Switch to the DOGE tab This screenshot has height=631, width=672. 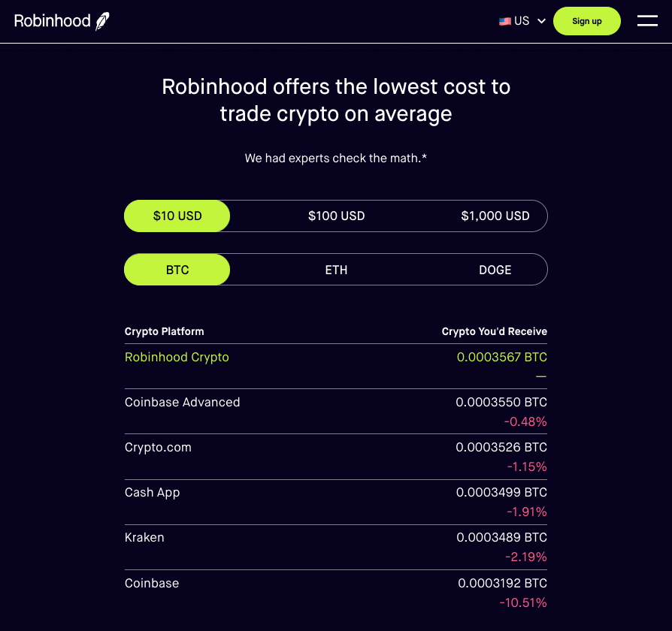495,270
